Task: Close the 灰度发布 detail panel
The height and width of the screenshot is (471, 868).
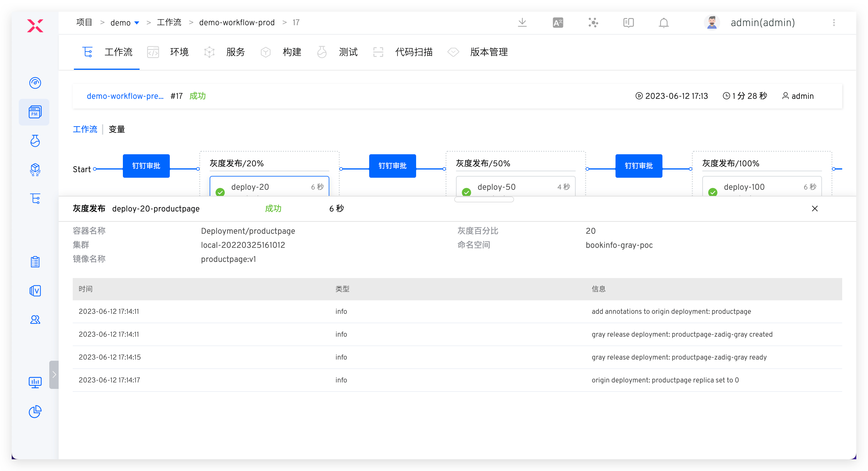Action: pyautogui.click(x=814, y=209)
